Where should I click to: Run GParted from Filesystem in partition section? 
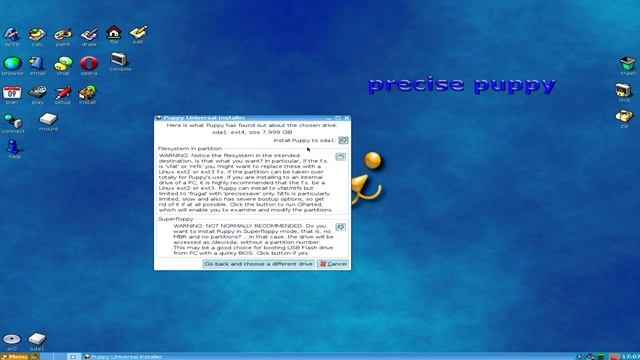tap(340, 157)
